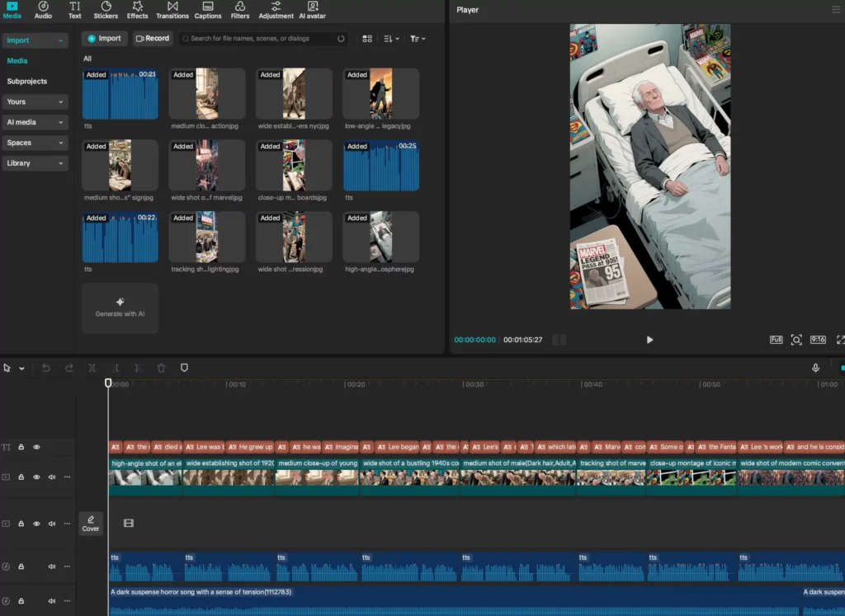Image resolution: width=845 pixels, height=616 pixels.
Task: Open the 9:16 aspect ratio selector
Action: point(818,340)
